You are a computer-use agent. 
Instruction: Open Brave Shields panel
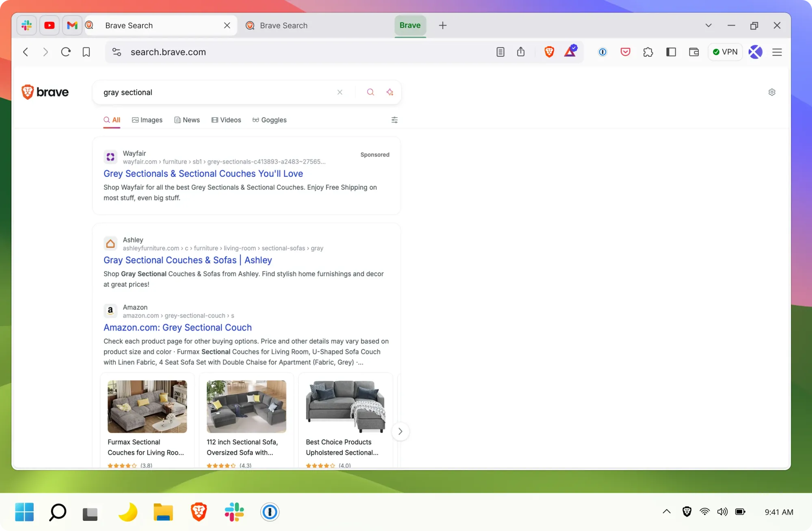pyautogui.click(x=549, y=52)
